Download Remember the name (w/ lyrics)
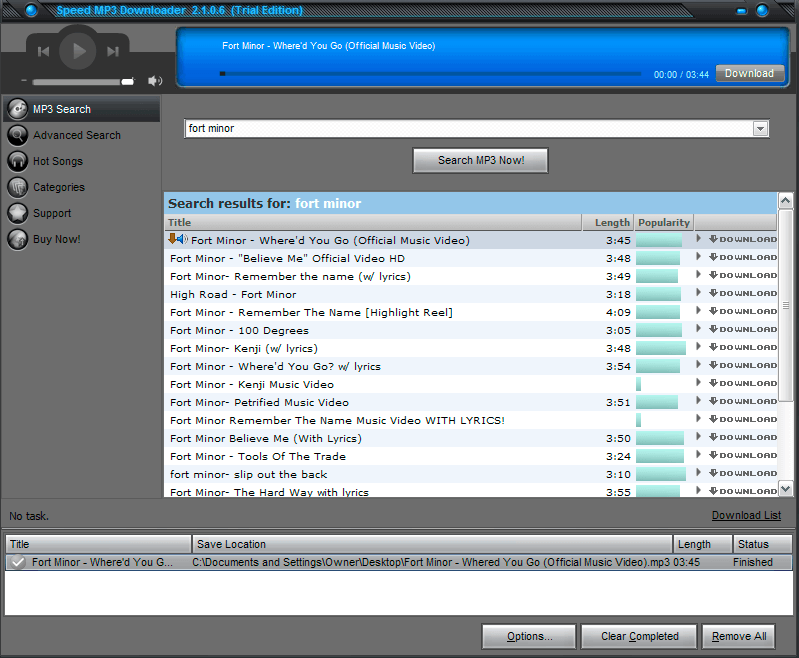 (x=743, y=275)
